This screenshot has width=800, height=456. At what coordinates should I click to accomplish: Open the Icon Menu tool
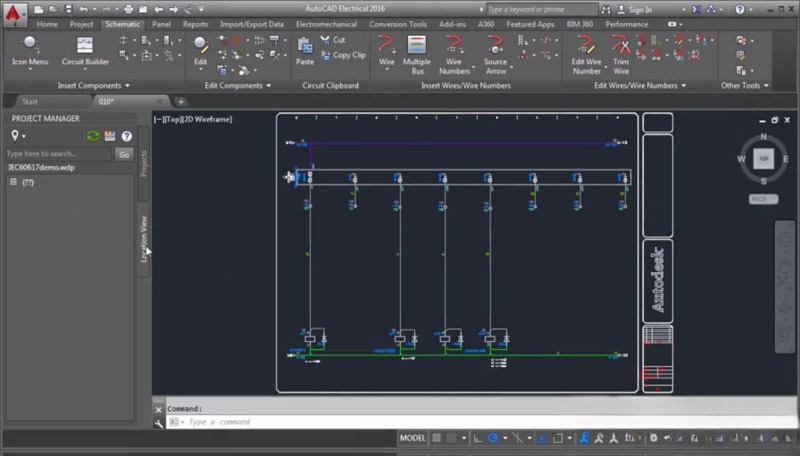pyautogui.click(x=30, y=51)
